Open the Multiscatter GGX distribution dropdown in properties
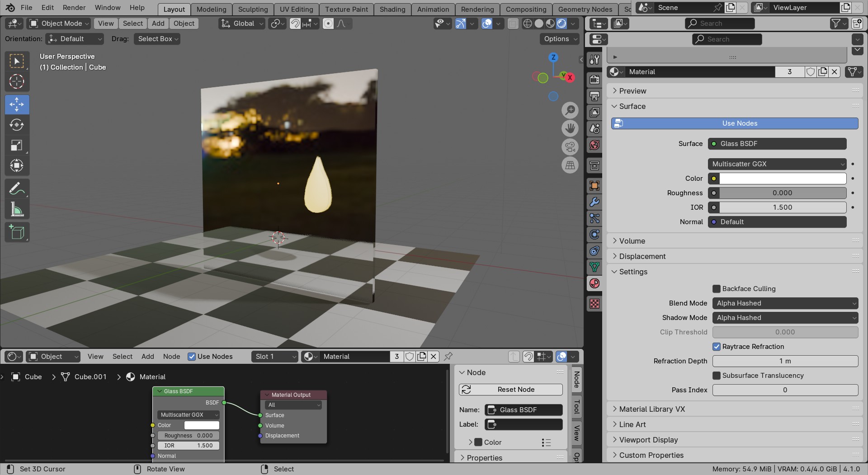The height and width of the screenshot is (475, 868). [x=777, y=164]
